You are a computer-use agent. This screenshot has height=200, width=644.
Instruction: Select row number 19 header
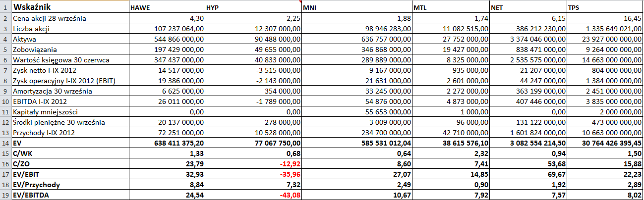coord(5,195)
